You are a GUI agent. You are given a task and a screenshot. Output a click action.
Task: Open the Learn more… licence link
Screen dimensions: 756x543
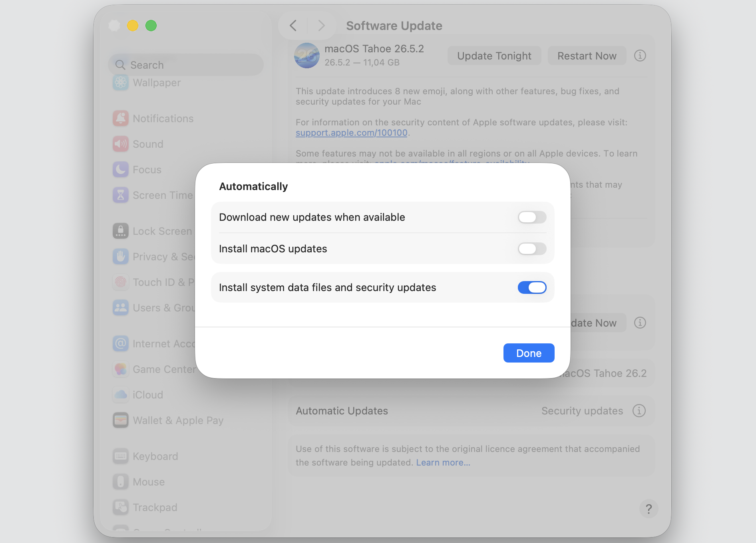click(x=443, y=462)
